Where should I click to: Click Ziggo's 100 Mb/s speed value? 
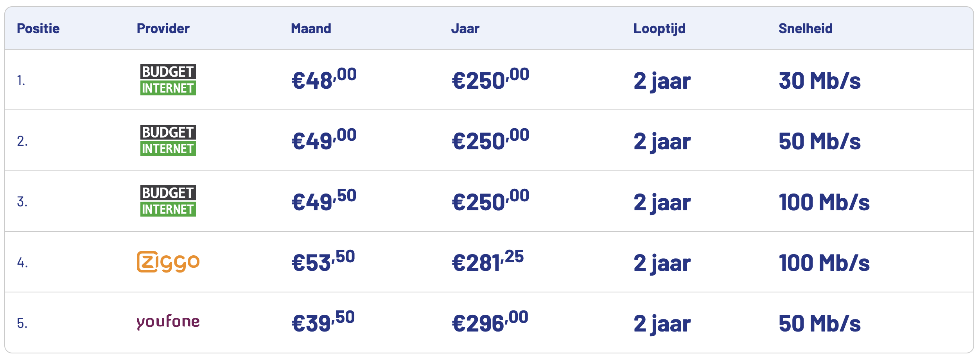[824, 262]
